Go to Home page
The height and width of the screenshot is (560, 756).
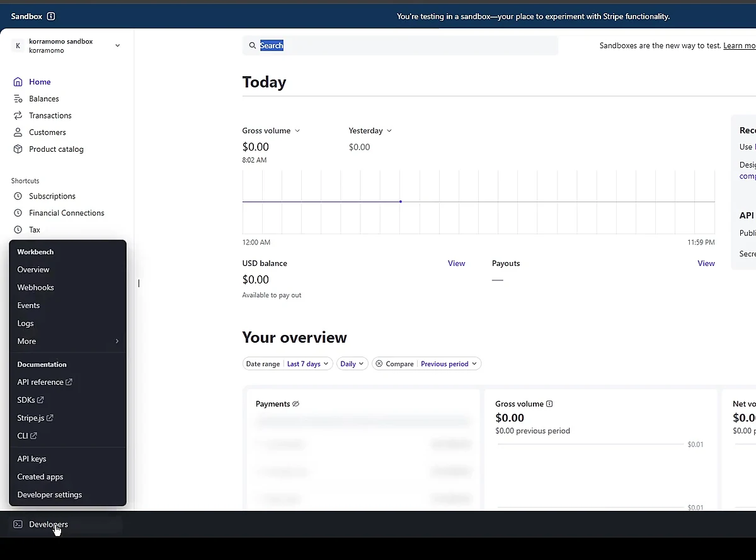40,82
